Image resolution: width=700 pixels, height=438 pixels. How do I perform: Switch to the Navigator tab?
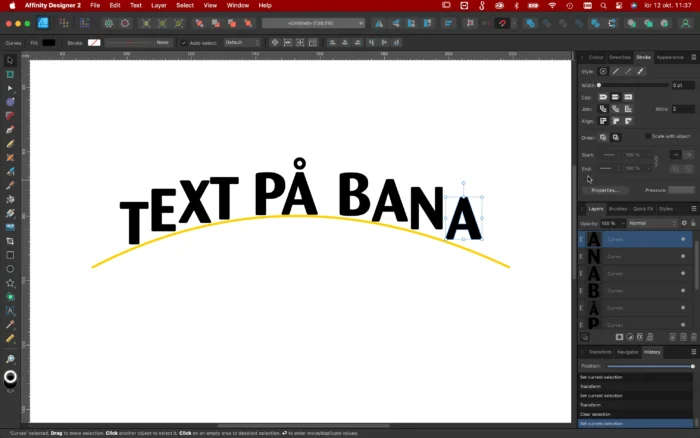(627, 352)
